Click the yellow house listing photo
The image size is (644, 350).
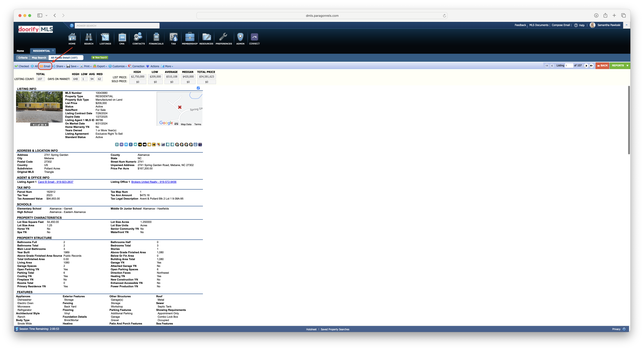click(x=39, y=107)
